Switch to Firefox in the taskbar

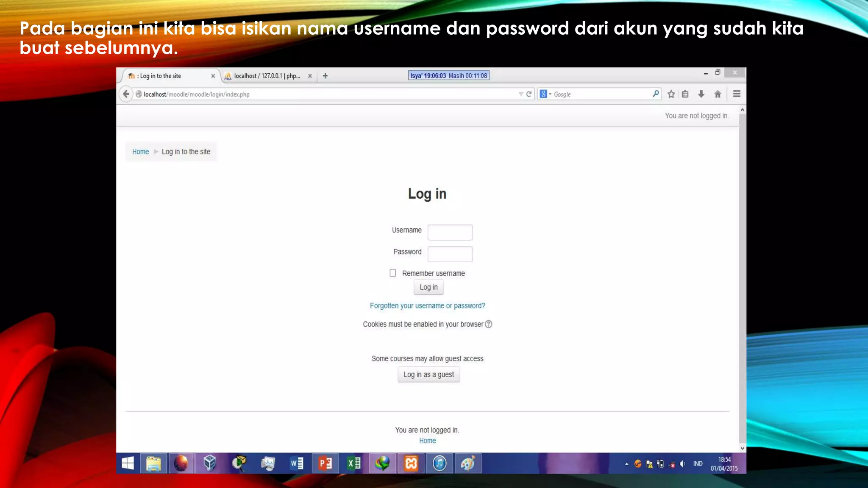click(x=181, y=463)
